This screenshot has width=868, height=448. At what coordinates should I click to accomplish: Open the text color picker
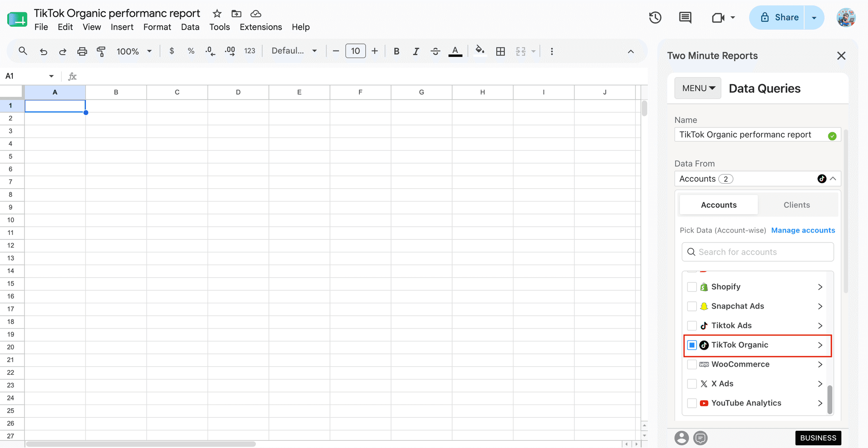tap(455, 52)
